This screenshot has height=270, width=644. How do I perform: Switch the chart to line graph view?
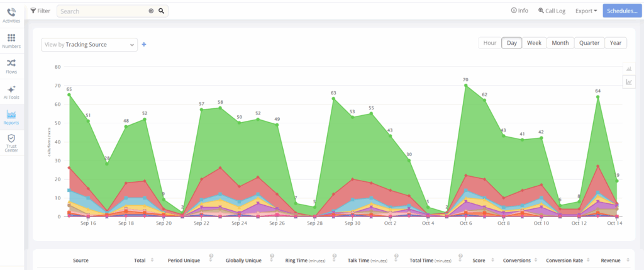pyautogui.click(x=628, y=82)
